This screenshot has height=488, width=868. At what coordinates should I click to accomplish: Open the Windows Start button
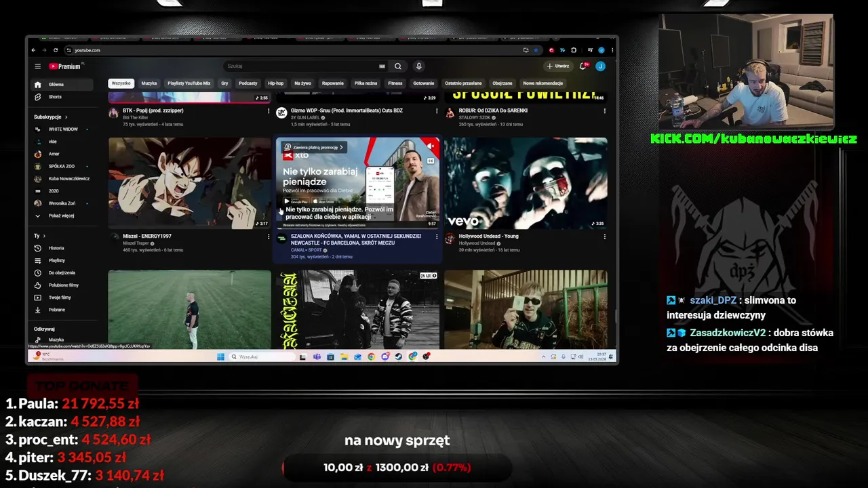(220, 357)
